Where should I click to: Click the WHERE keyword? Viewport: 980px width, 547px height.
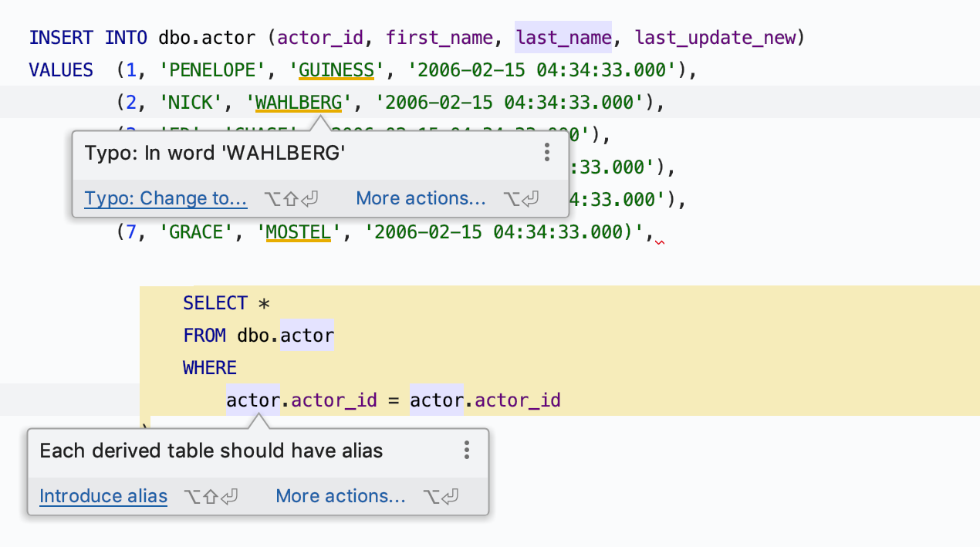coord(210,368)
